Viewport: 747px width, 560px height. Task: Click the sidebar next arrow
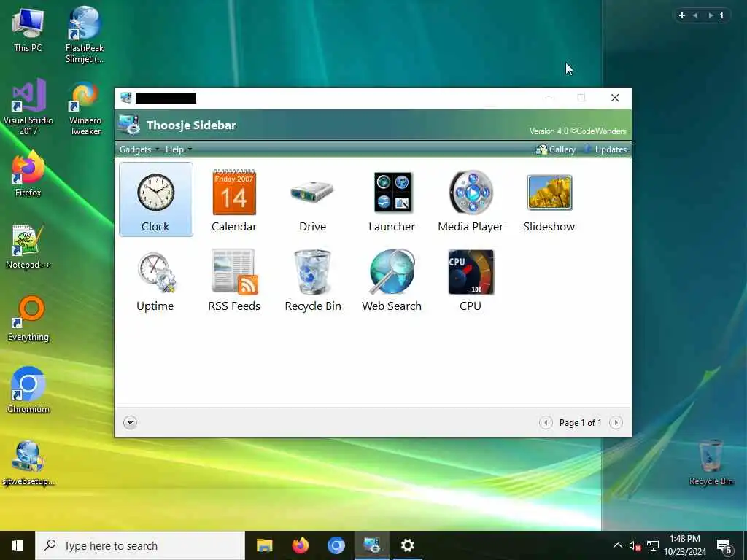pos(711,15)
